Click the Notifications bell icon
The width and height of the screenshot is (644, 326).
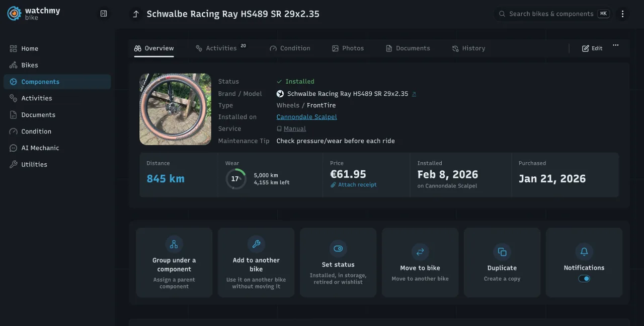584,251
